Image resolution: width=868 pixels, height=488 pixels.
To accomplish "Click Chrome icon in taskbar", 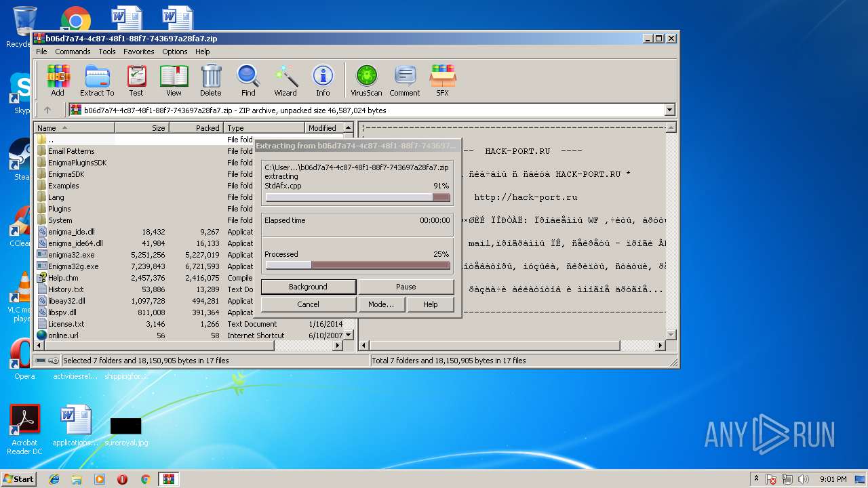I will tap(145, 479).
